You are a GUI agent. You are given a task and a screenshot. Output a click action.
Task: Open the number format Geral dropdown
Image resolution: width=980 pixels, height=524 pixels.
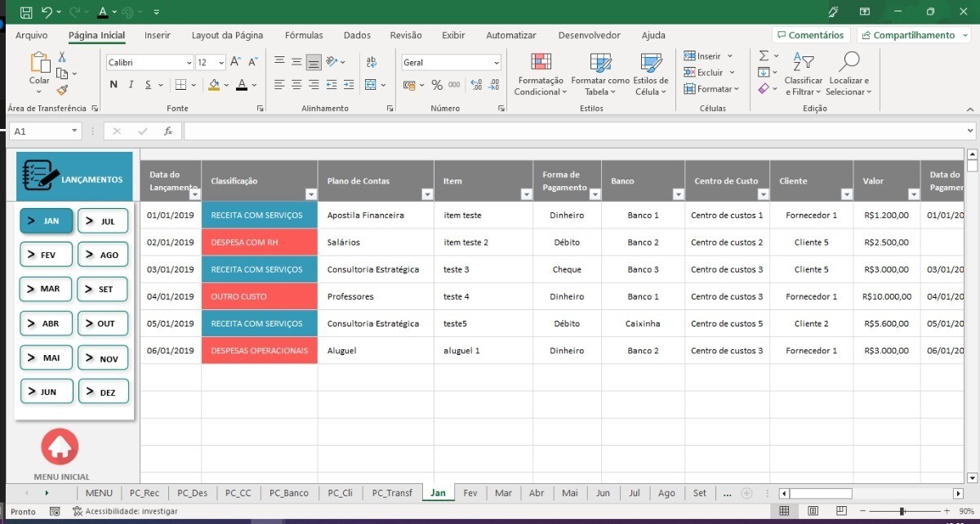coord(496,63)
